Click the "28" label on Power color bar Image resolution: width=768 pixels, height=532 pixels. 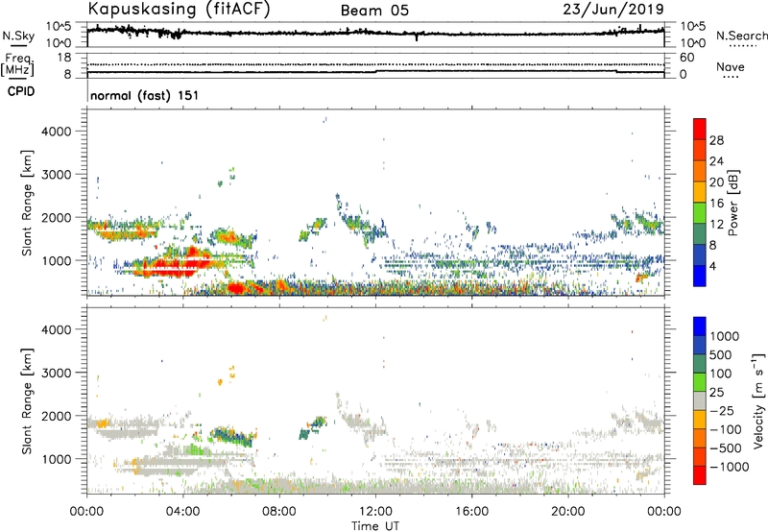[716, 140]
